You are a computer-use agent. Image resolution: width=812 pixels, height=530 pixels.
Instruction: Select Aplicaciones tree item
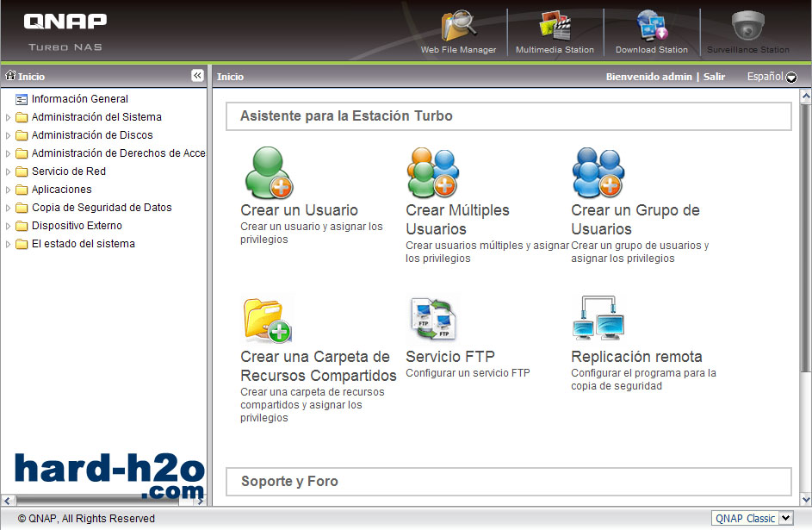click(x=62, y=189)
